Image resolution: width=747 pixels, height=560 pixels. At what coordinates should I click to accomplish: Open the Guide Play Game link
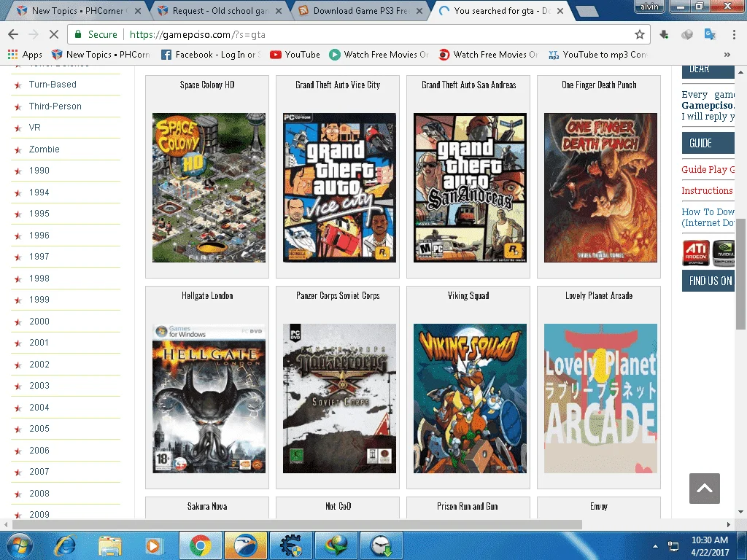[708, 169]
